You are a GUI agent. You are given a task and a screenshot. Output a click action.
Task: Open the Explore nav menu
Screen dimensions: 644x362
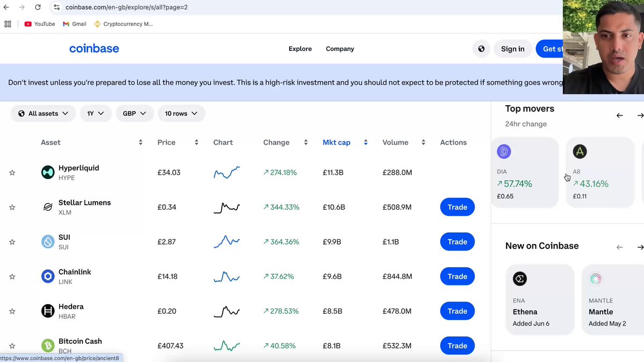pos(300,49)
